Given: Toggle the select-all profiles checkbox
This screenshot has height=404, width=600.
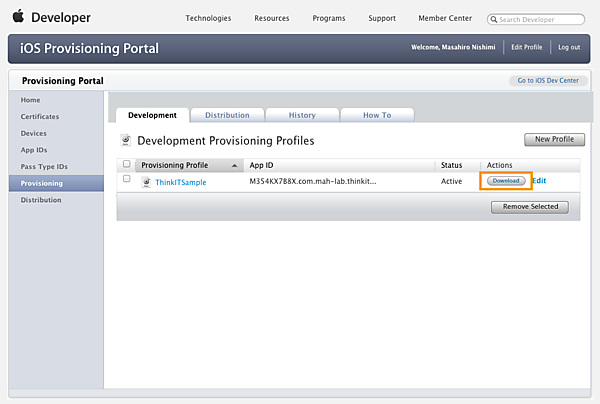Looking at the screenshot, I should tap(126, 164).
